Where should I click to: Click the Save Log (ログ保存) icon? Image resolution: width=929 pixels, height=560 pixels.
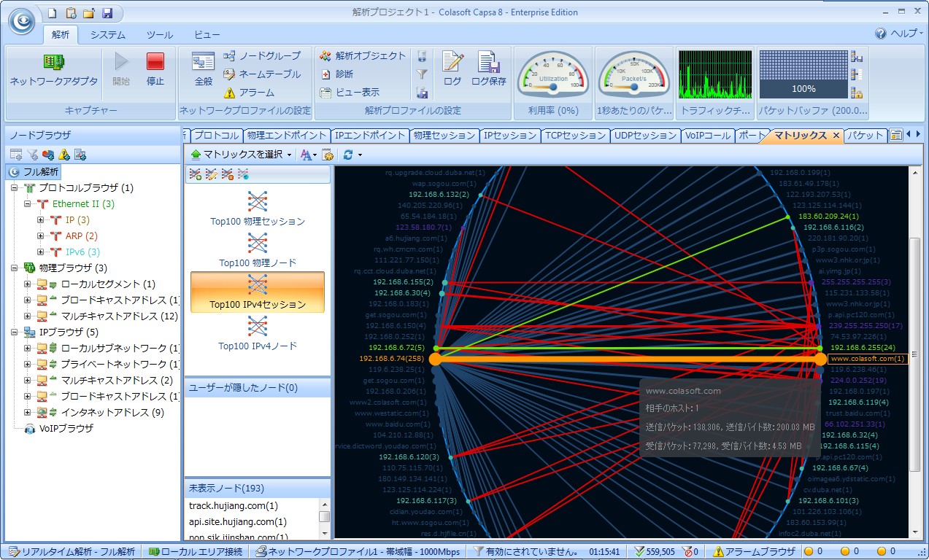pos(488,63)
